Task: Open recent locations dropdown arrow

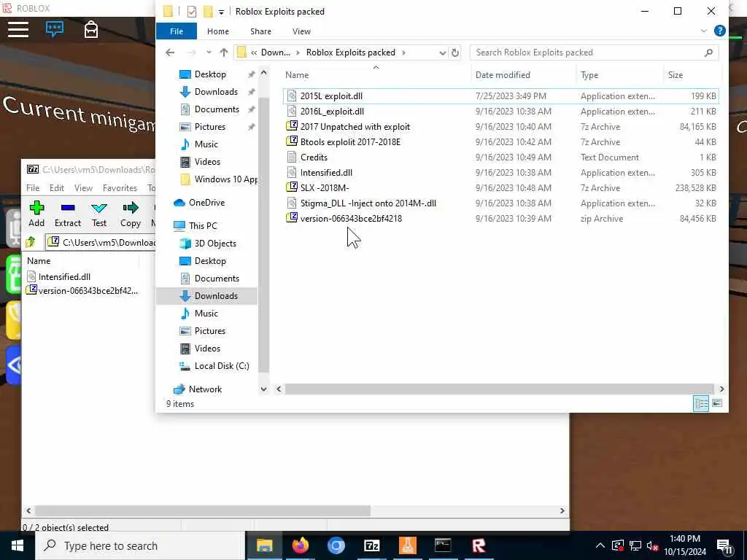Action: [209, 52]
